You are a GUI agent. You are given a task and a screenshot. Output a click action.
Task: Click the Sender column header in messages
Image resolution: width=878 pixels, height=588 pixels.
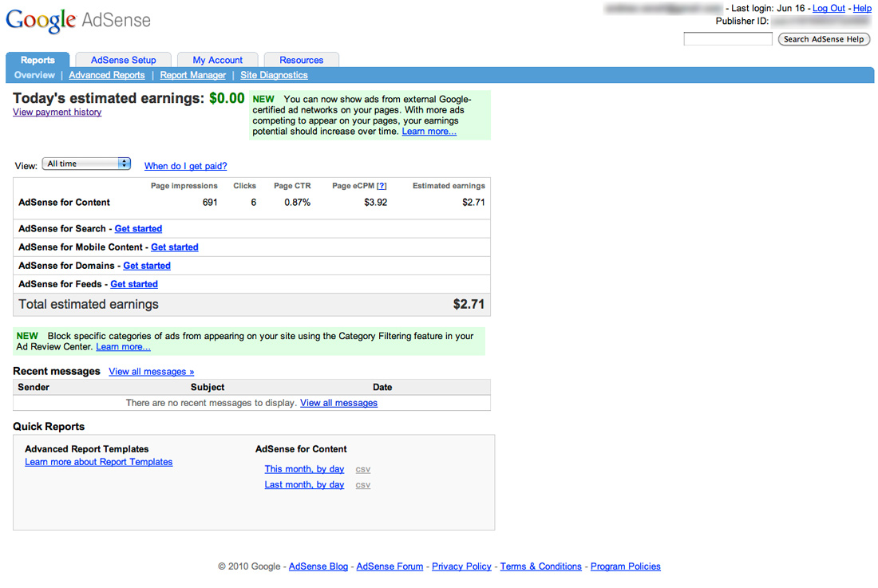coord(34,387)
